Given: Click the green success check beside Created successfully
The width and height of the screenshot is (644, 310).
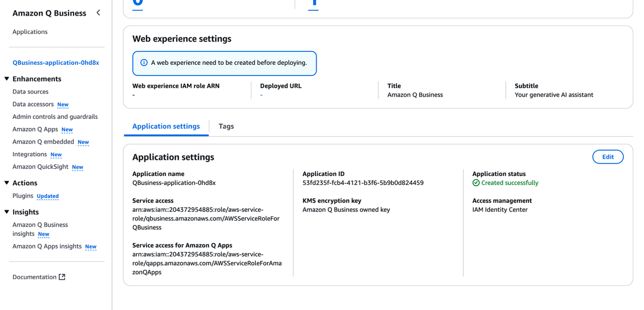Looking at the screenshot, I should point(476,183).
